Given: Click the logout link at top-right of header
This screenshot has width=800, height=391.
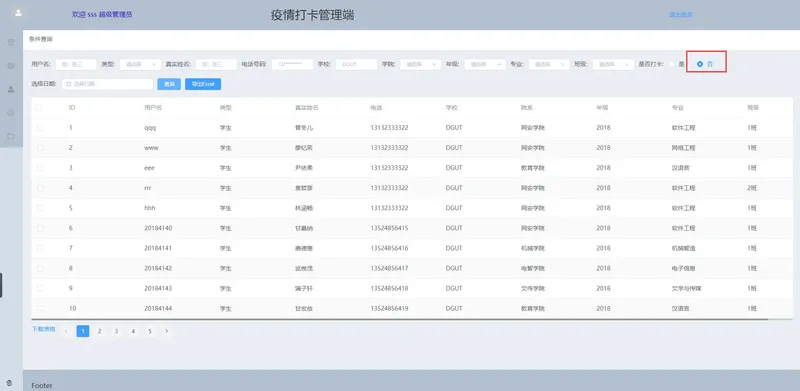Looking at the screenshot, I should click(681, 14).
